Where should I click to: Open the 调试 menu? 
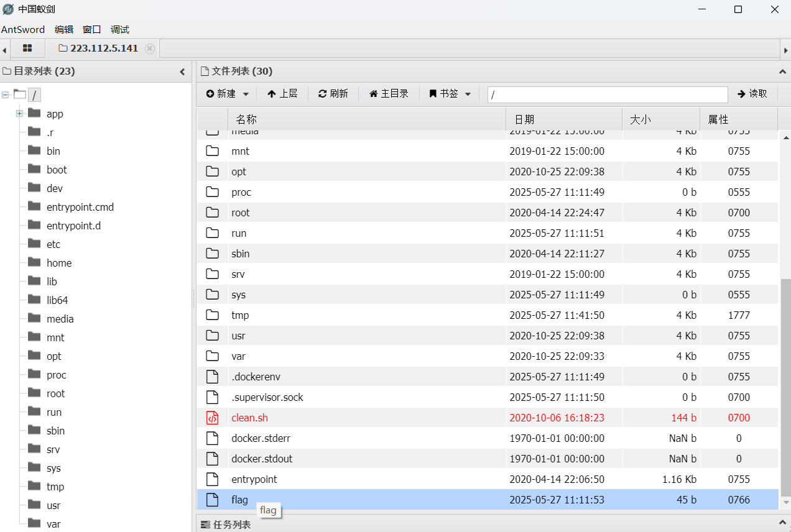tap(120, 29)
